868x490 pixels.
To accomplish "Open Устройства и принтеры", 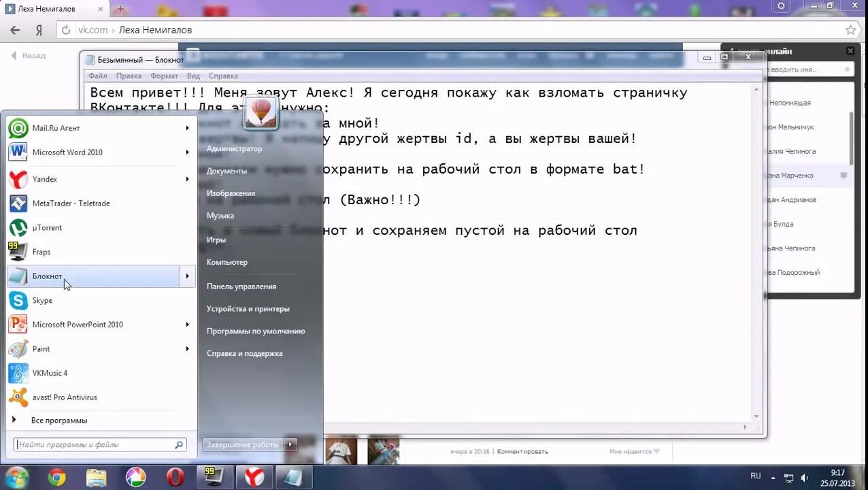I will tap(248, 309).
